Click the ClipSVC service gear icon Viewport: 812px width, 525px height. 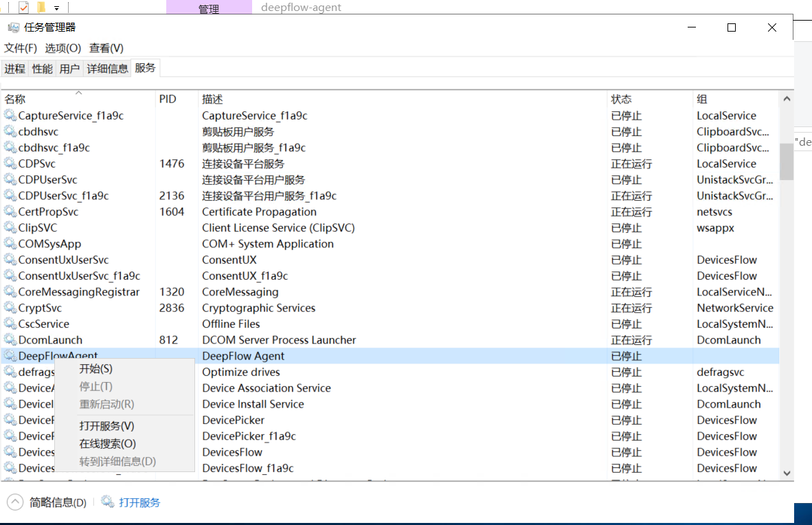coord(10,227)
